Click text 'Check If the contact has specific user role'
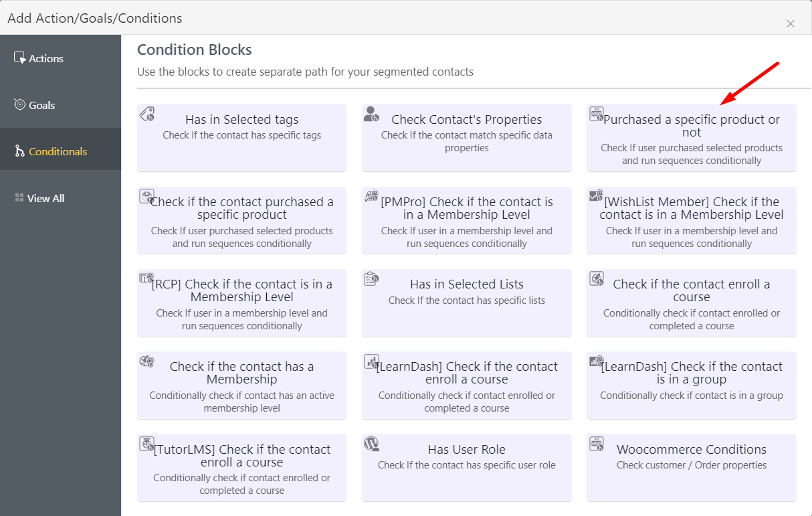 (x=467, y=465)
